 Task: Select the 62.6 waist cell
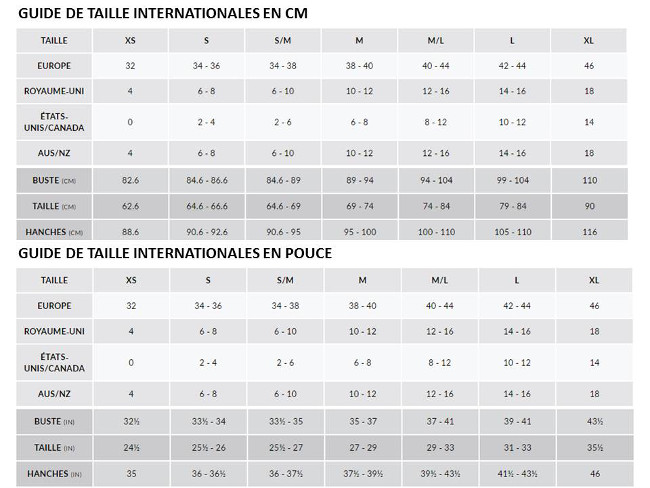point(130,206)
